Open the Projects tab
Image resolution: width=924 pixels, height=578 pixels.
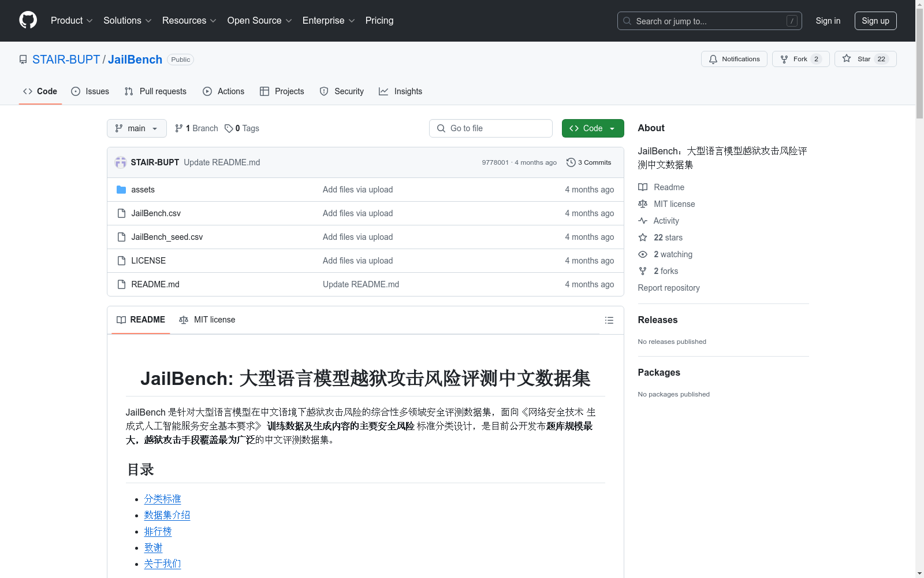pos(282,91)
